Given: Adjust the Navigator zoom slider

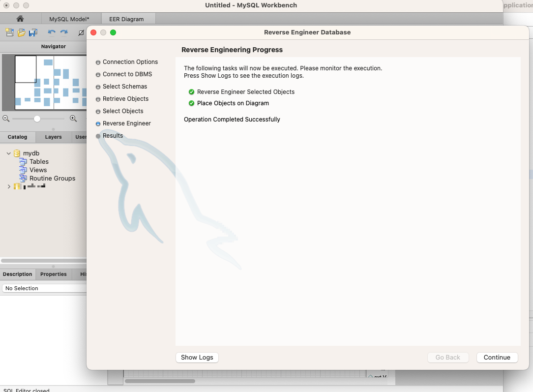Looking at the screenshot, I should pyautogui.click(x=37, y=119).
